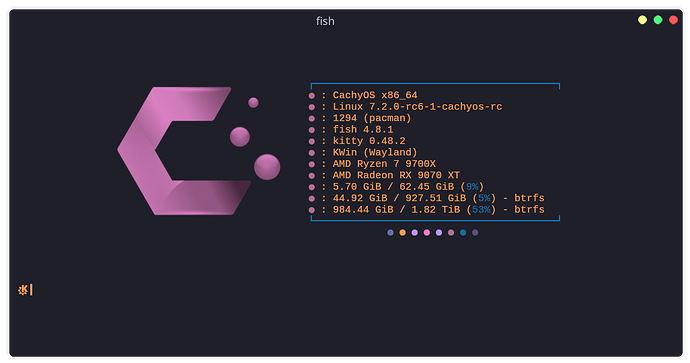690x363 pixels.
Task: Click the gray-blue first dot in the palette row
Action: pos(390,232)
